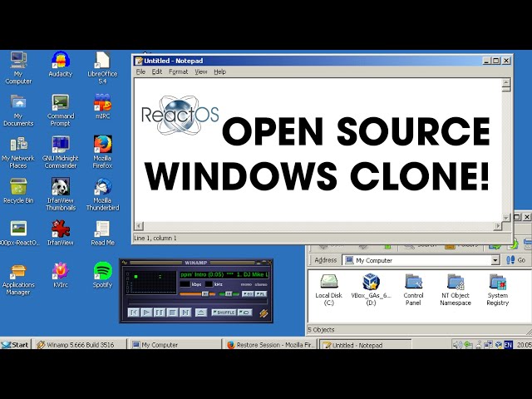532x399 pixels.
Task: Toggle the Winamp playlist (PL) button
Action: click(261, 293)
